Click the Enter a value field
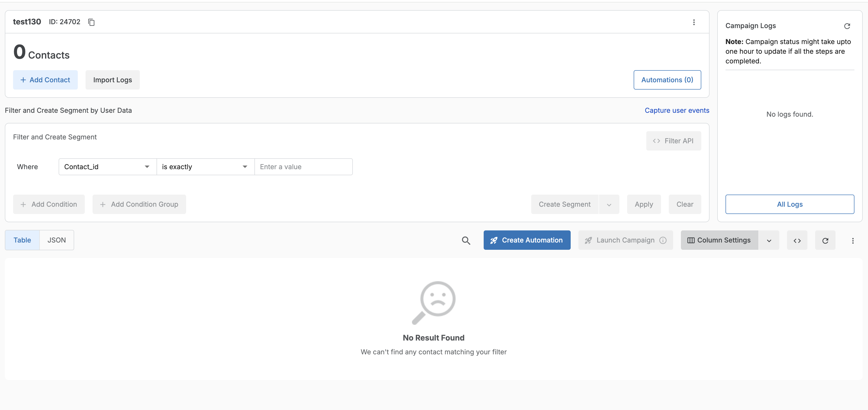 pos(303,167)
